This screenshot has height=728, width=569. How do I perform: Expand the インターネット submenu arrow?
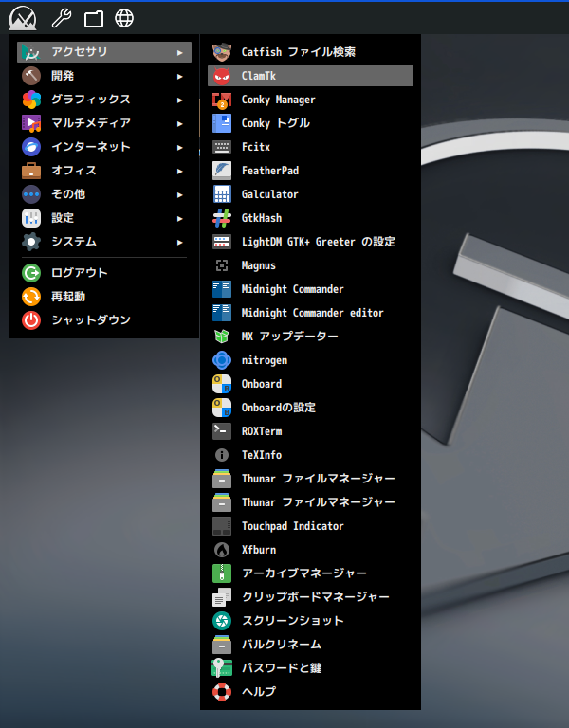click(x=180, y=147)
